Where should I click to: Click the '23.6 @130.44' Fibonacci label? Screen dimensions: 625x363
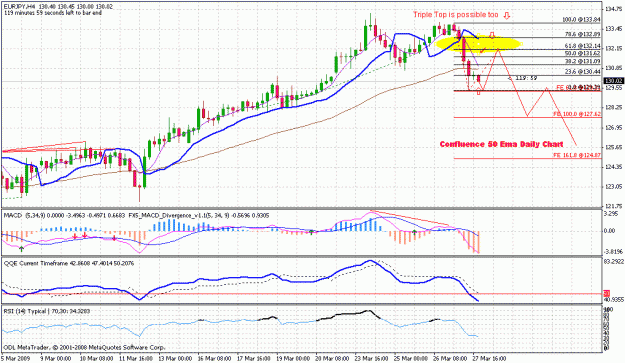coord(582,72)
